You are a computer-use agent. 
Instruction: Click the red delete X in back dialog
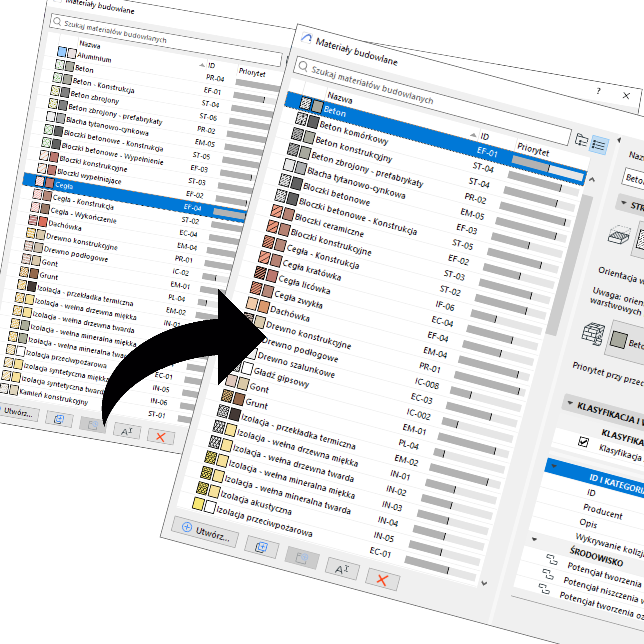[x=161, y=437]
